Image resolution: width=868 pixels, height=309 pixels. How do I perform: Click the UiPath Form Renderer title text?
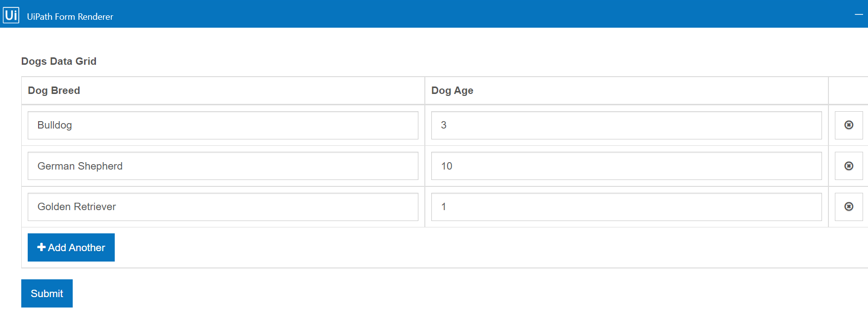pyautogui.click(x=70, y=17)
